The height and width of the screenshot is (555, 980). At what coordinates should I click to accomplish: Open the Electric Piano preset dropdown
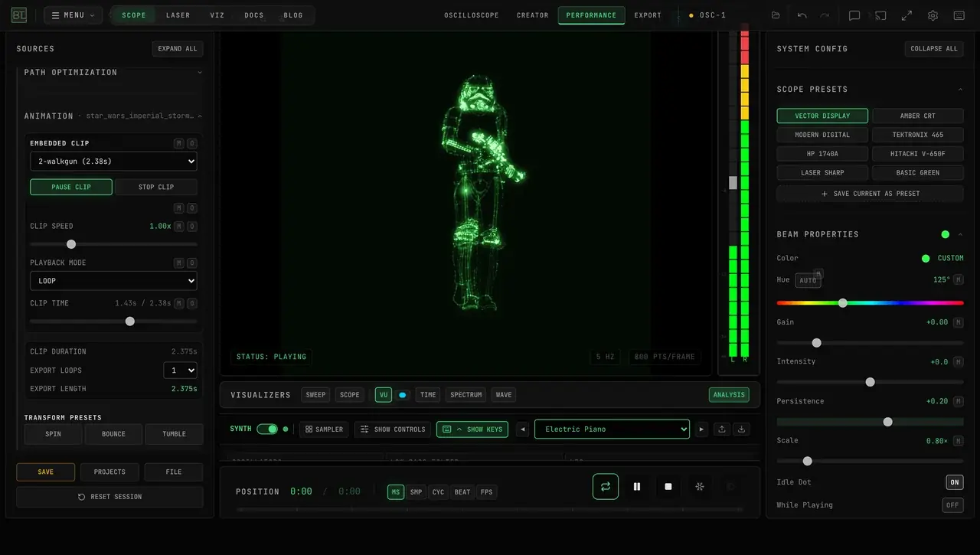pos(612,429)
